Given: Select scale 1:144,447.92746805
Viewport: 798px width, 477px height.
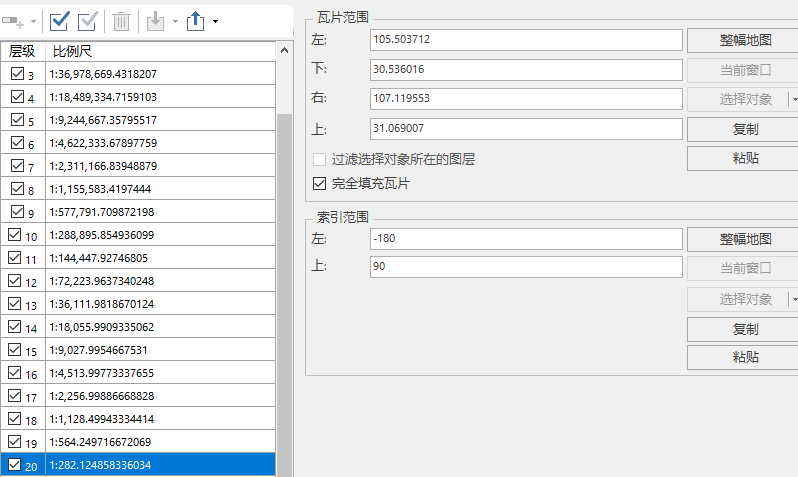Looking at the screenshot, I should click(x=160, y=258).
